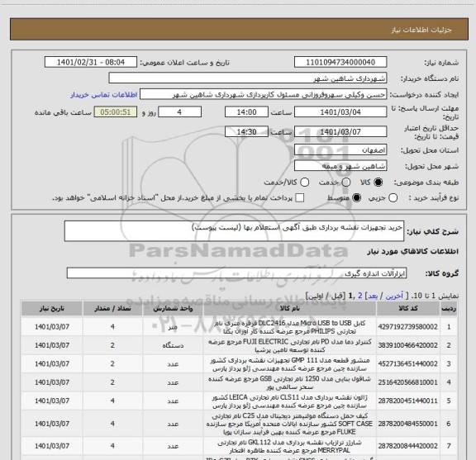Click the requester field حسن وکیلی

tap(263, 94)
